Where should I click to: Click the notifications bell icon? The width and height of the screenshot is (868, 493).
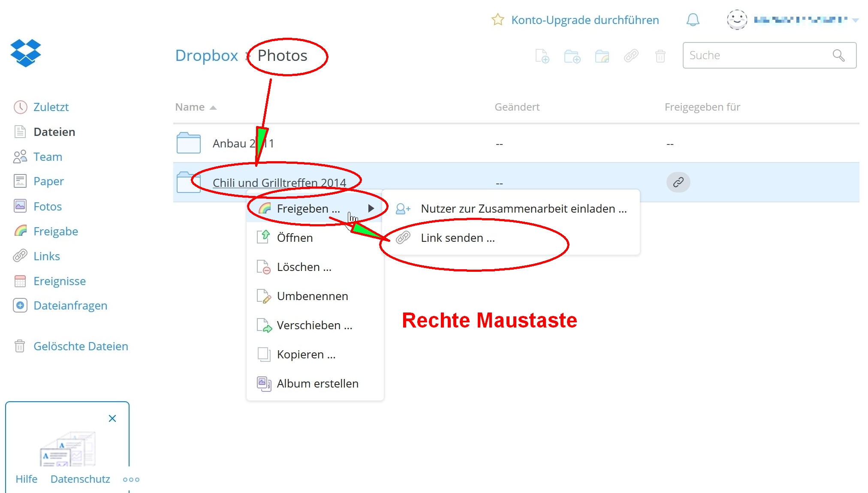click(x=693, y=20)
